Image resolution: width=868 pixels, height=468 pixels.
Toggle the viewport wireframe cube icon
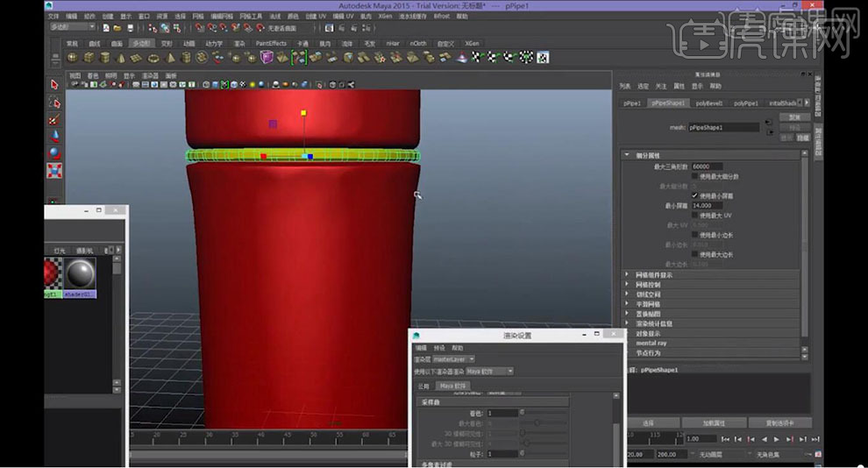(206, 85)
